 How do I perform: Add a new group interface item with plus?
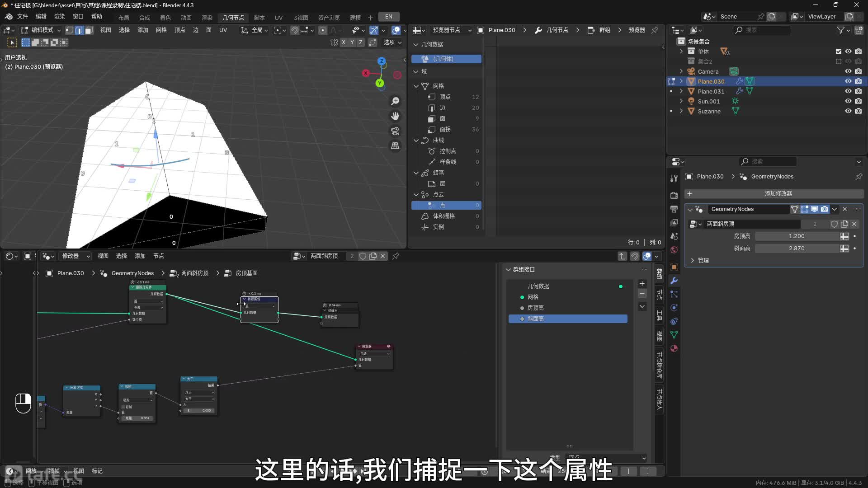(642, 284)
